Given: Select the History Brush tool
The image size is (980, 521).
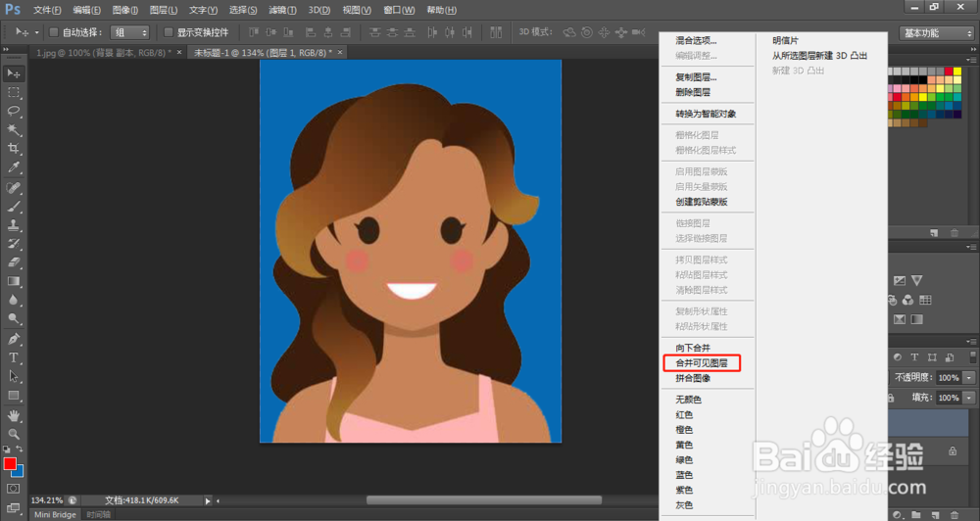Looking at the screenshot, I should 13,244.
